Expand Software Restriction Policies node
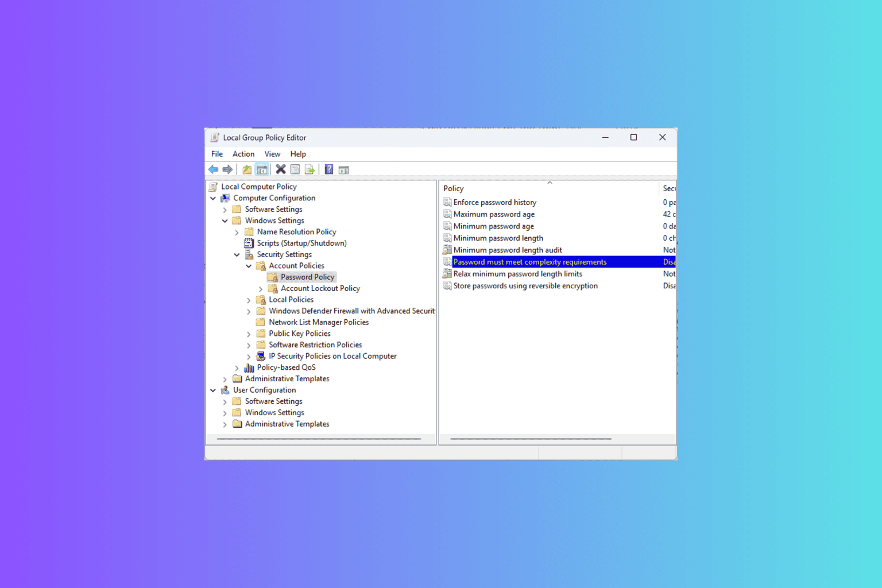Image resolution: width=882 pixels, height=588 pixels. (x=249, y=345)
